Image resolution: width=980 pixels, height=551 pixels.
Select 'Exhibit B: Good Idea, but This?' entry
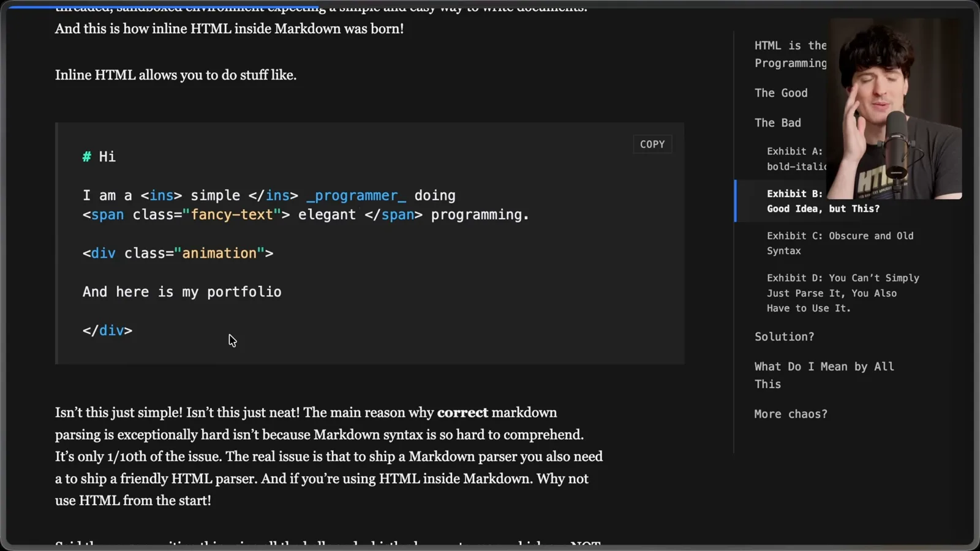coord(823,201)
